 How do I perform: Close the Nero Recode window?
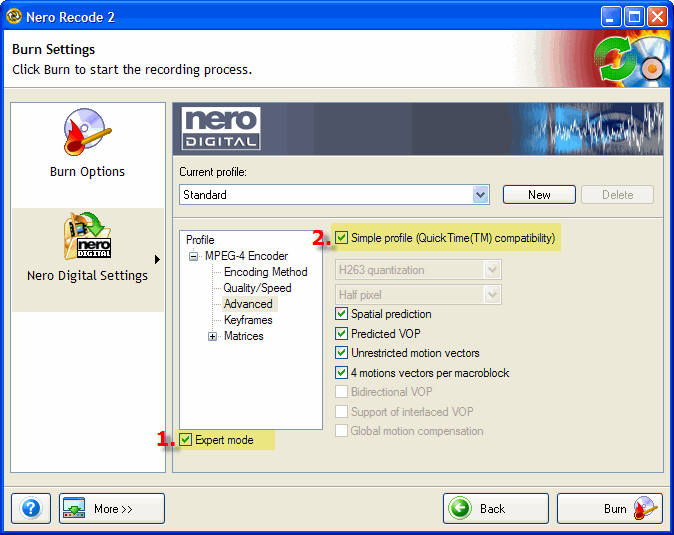pos(658,17)
